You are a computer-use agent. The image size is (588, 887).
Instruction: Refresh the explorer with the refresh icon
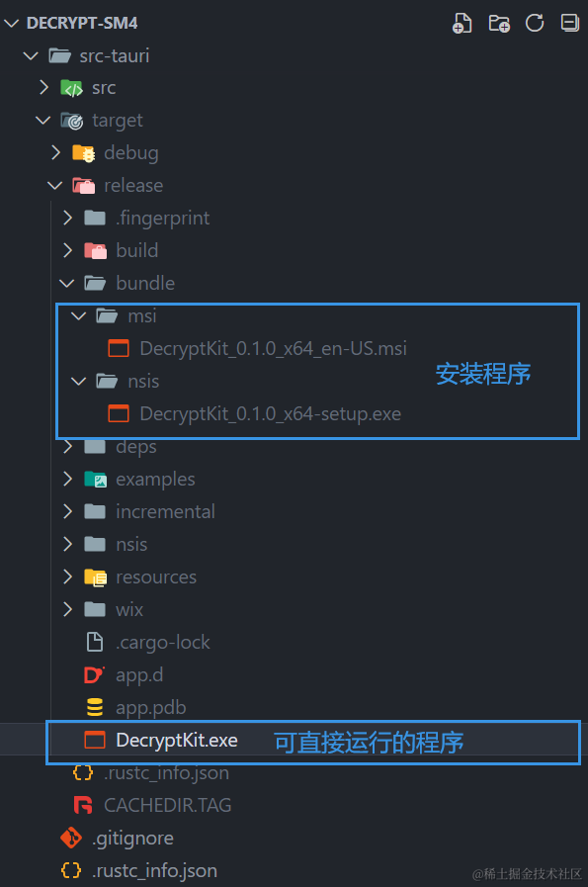point(535,23)
